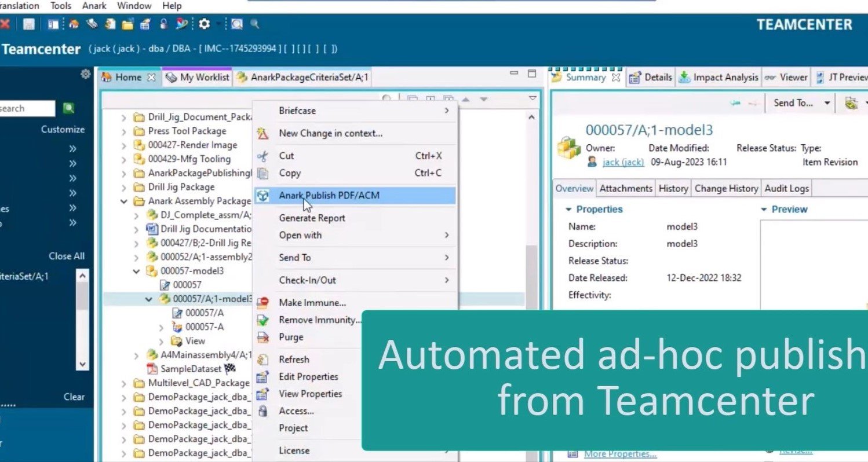Click the item revision cubes icon in Summary header
The width and height of the screenshot is (868, 462).
(x=568, y=147)
